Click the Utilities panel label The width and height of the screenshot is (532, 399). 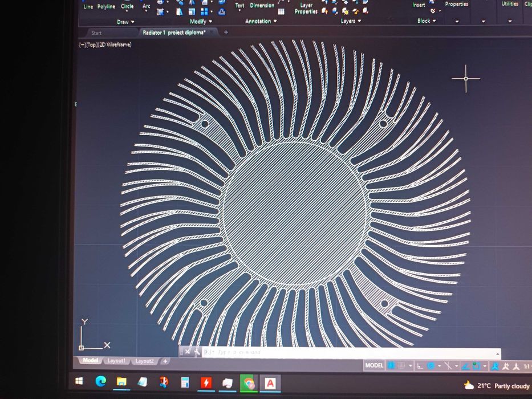510,4
